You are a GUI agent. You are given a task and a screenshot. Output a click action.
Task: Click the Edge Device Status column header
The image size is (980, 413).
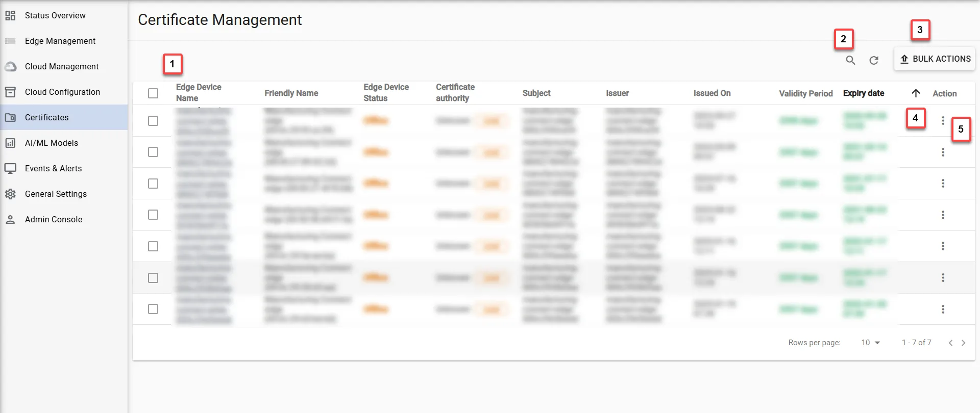(386, 93)
